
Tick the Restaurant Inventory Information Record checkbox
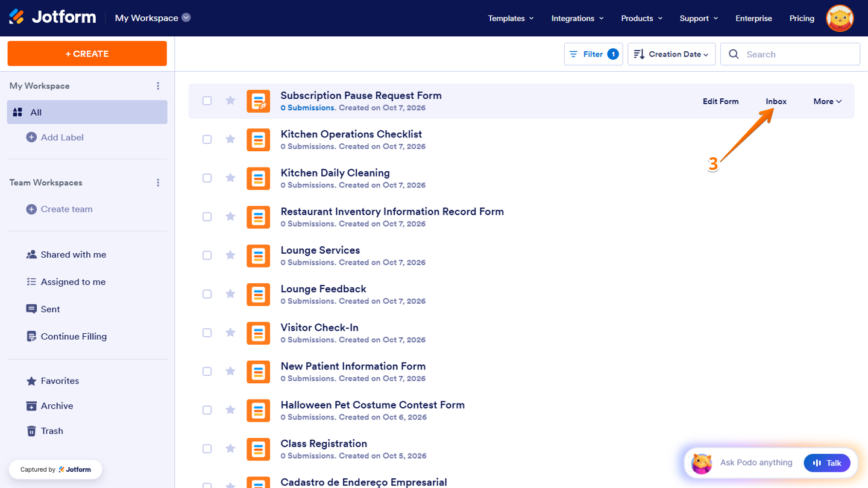pyautogui.click(x=207, y=217)
